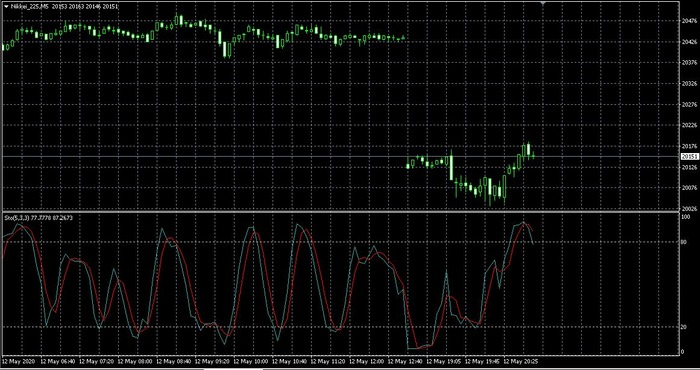Click the stochastic 0 level label
This screenshot has width=700, height=370.
682,352
